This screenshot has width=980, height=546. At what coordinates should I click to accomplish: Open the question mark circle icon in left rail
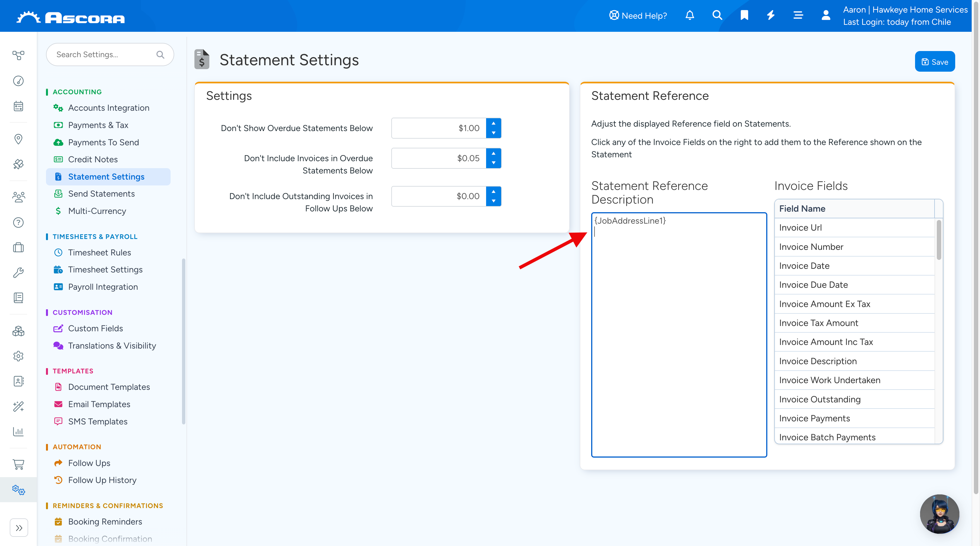coord(18,223)
